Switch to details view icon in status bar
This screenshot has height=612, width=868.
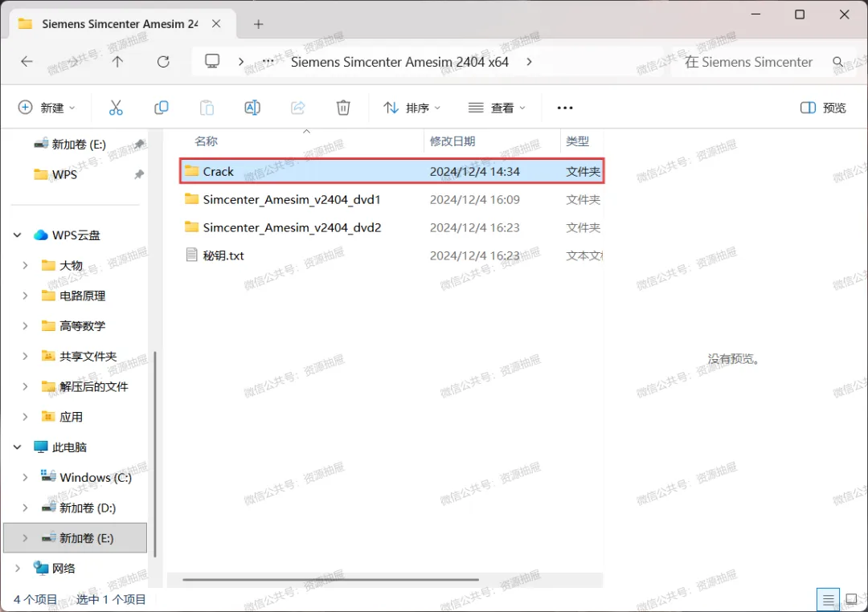828,599
